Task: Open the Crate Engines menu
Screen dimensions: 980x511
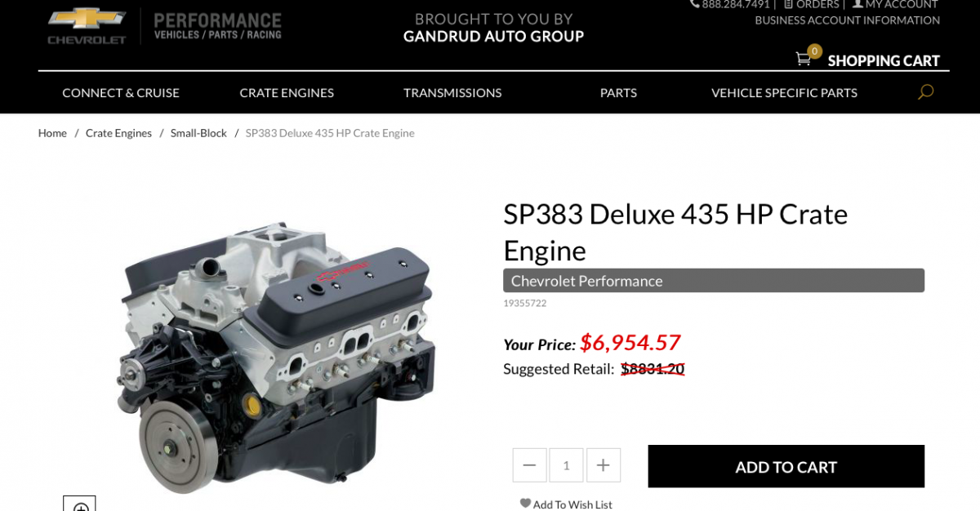Action: [287, 93]
